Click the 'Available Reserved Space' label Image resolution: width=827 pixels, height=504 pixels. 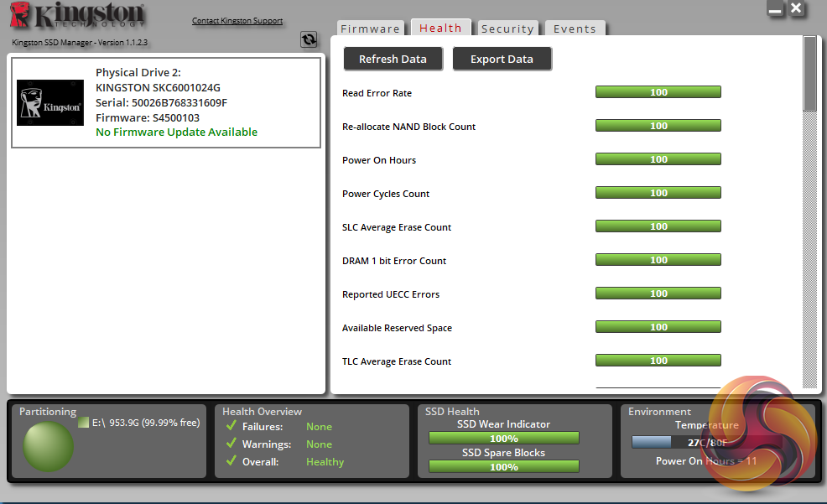click(x=397, y=328)
